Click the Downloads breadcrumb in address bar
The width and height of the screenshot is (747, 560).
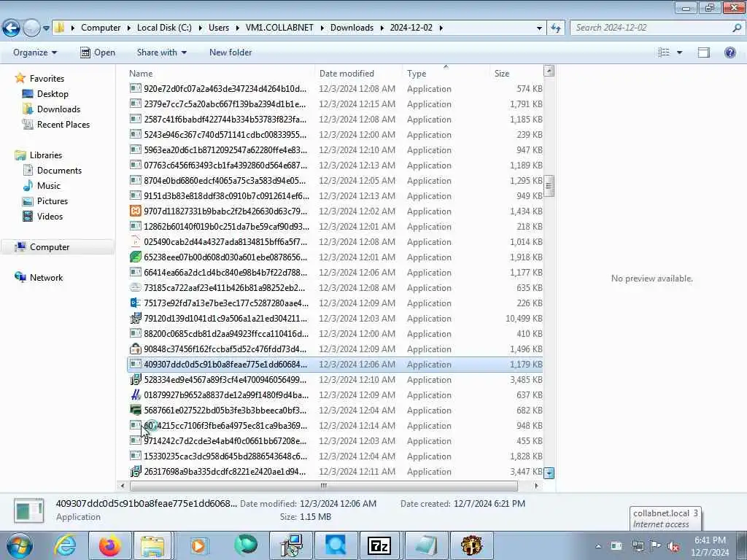point(352,28)
